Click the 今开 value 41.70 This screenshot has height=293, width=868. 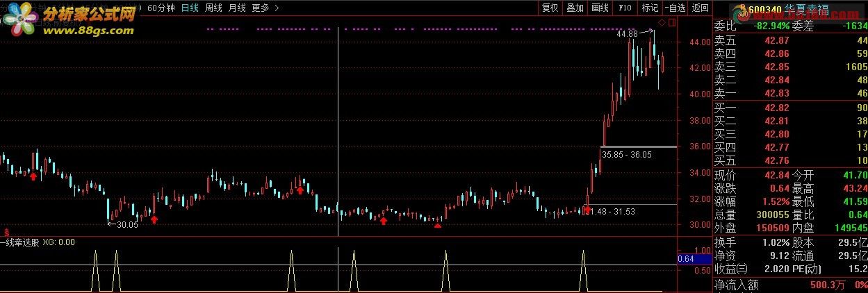pos(855,175)
